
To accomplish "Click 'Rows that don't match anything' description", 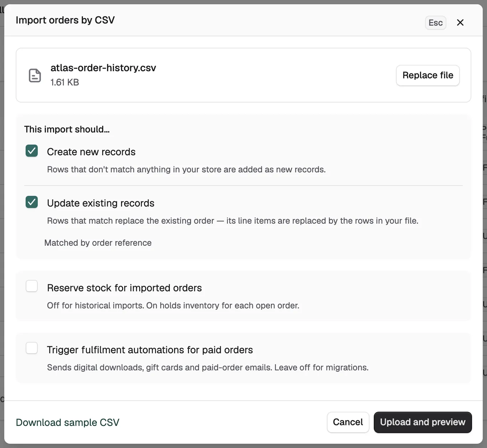I will click(x=186, y=170).
